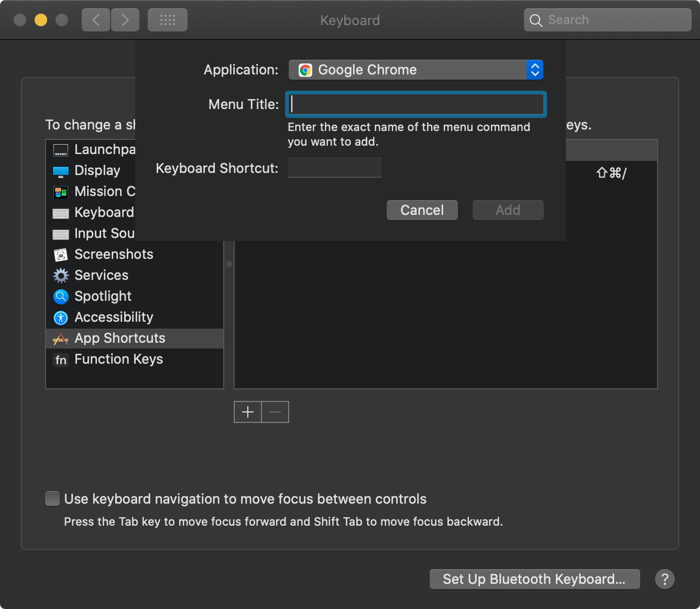
Task: Click the Accessibility icon
Action: (x=61, y=318)
